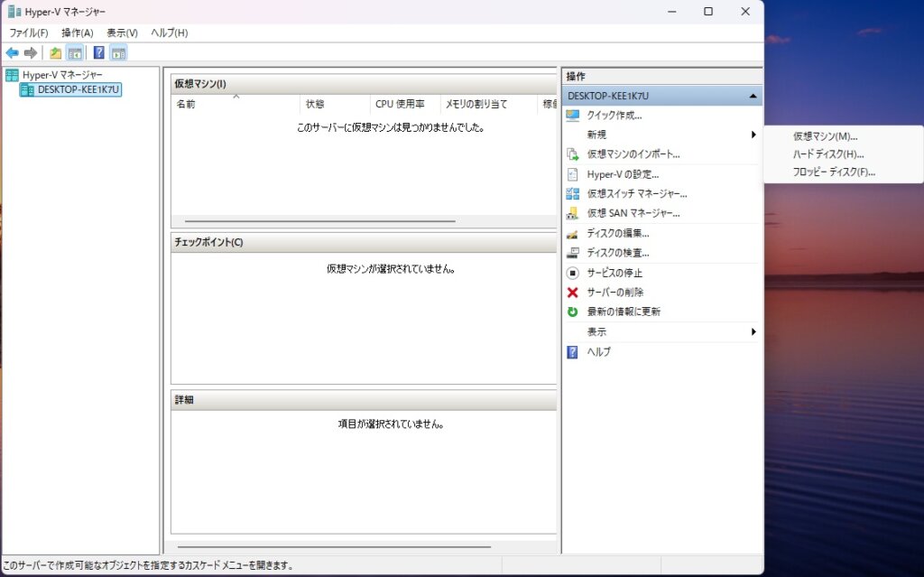This screenshot has height=577, width=924.
Task: Click the クイック作成... action link
Action: 614,115
